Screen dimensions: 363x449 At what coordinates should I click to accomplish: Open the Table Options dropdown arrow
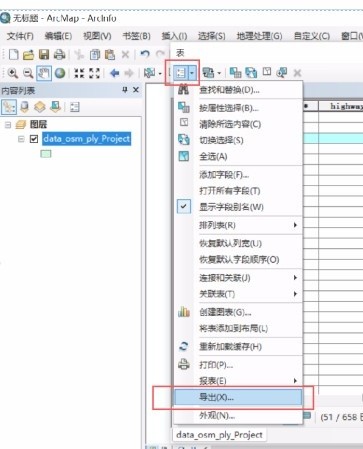coord(192,73)
